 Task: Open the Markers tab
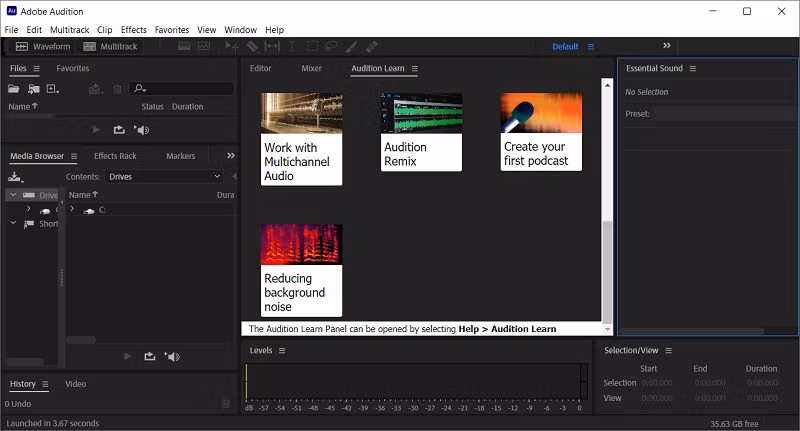pos(180,156)
